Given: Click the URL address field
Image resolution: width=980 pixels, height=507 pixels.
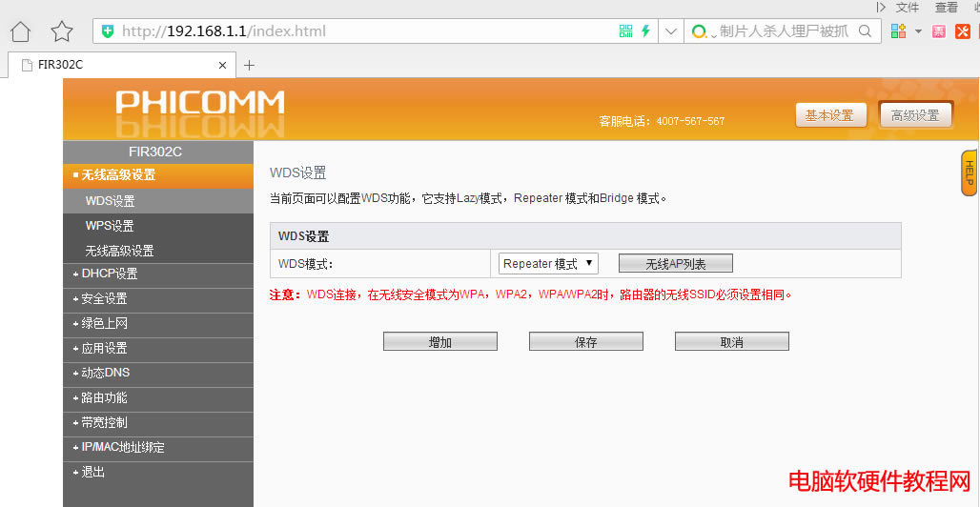Looking at the screenshot, I should (x=362, y=31).
